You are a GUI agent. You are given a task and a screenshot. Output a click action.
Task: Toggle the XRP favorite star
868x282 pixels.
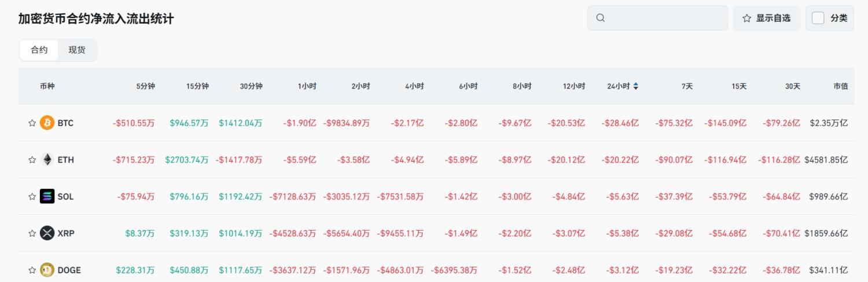coord(32,233)
